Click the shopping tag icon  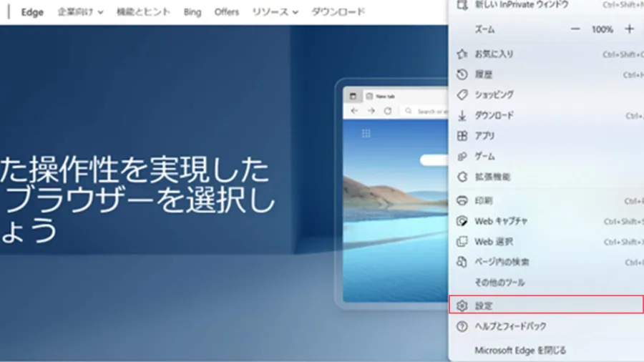pos(462,95)
